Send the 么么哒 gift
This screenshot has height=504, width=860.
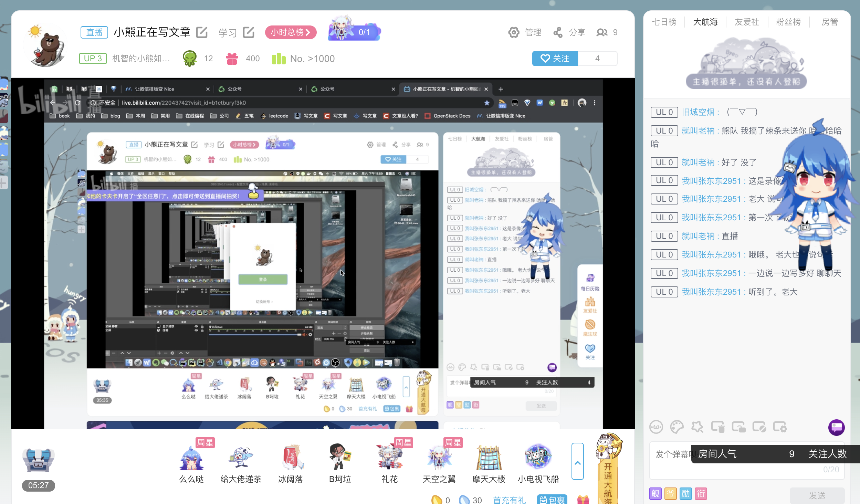tap(191, 459)
